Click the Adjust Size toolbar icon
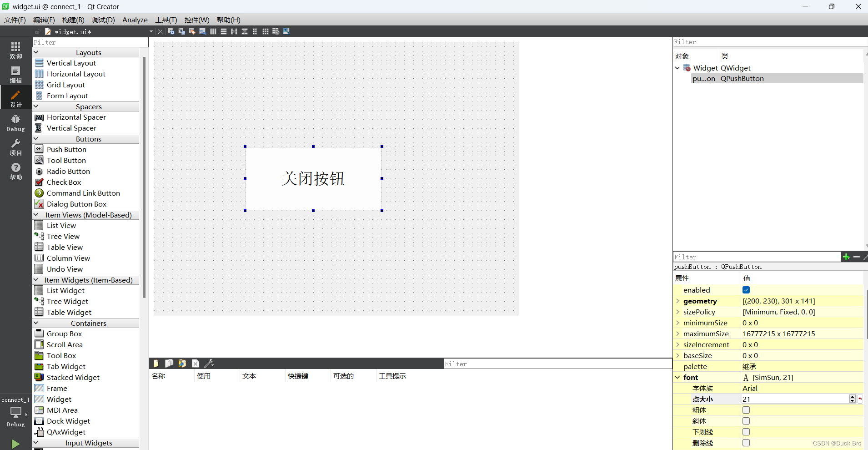Image resolution: width=868 pixels, height=450 pixels. pyautogui.click(x=286, y=31)
